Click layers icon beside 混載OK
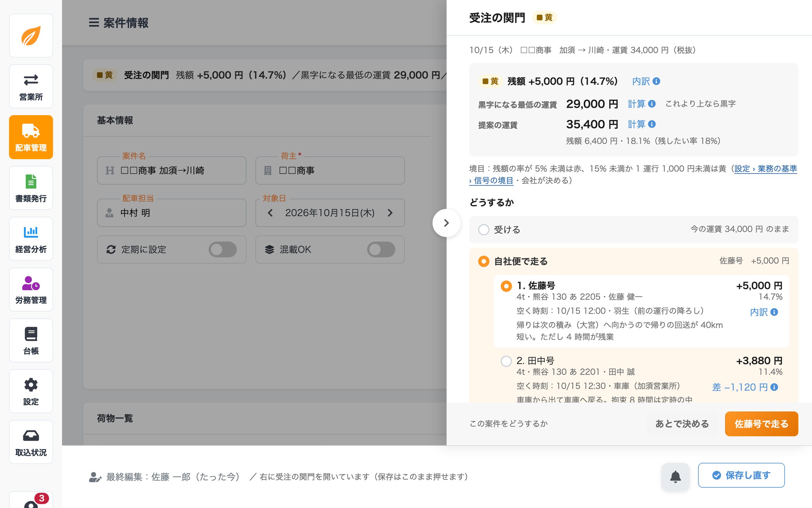 [269, 250]
